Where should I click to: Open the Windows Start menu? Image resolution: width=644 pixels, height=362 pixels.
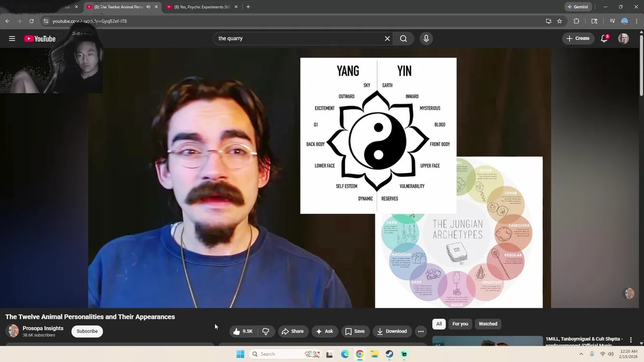(240, 354)
